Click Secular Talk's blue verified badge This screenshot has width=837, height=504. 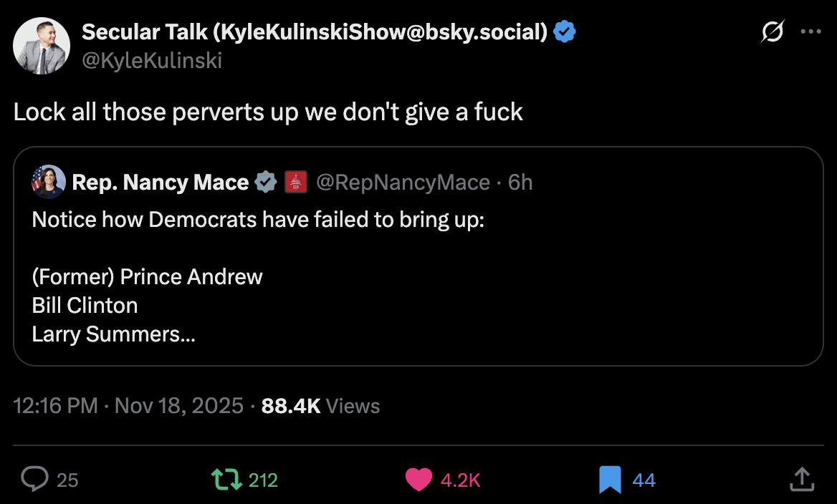(565, 32)
